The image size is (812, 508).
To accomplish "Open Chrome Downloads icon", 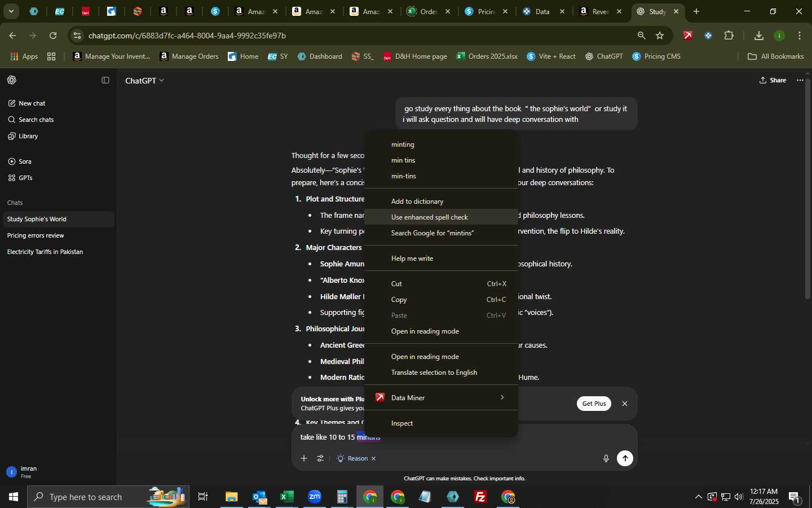I will (759, 36).
